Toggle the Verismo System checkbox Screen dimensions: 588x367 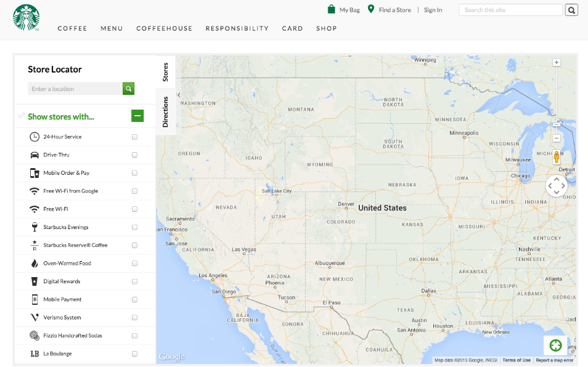(134, 318)
